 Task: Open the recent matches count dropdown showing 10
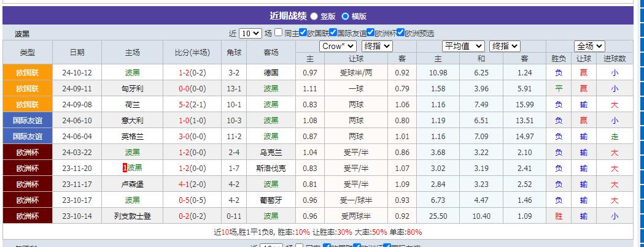point(250,34)
